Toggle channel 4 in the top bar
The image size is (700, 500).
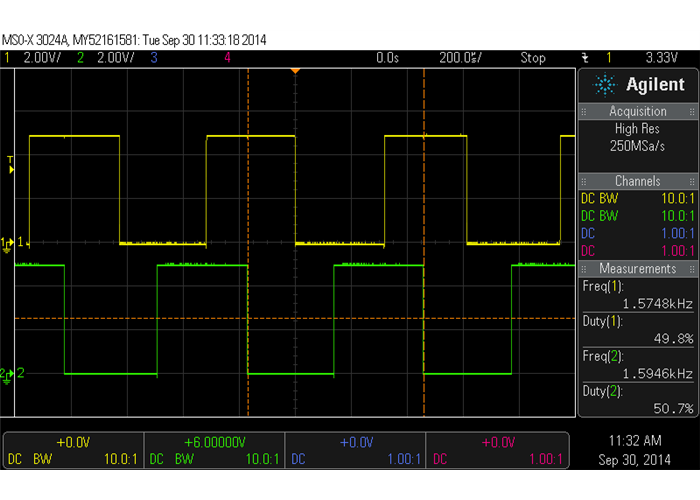[x=228, y=58]
